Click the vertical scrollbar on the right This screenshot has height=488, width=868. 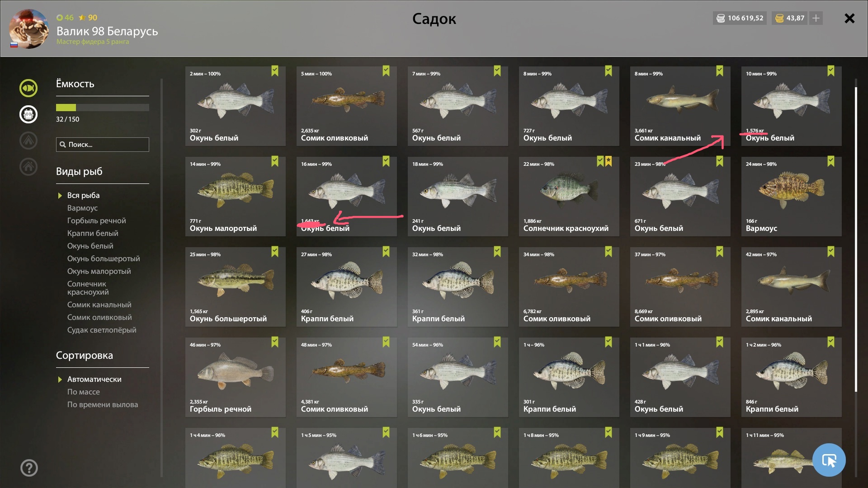pos(856,239)
